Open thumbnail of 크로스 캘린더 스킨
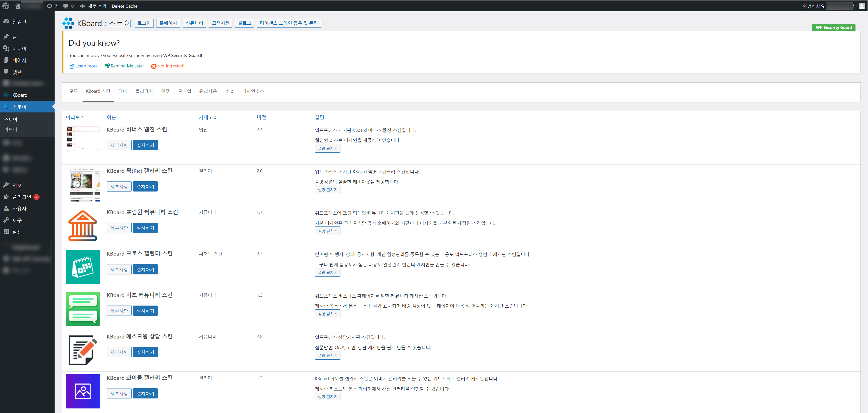868x413 pixels. pos(83,267)
